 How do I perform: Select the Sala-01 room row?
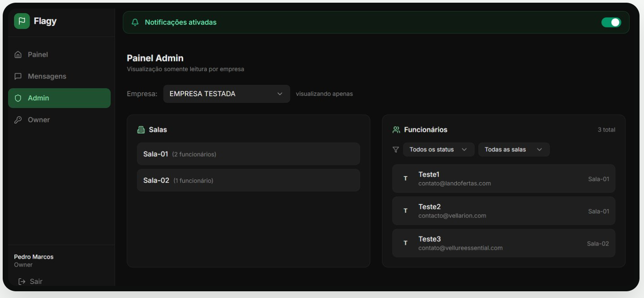pos(249,154)
